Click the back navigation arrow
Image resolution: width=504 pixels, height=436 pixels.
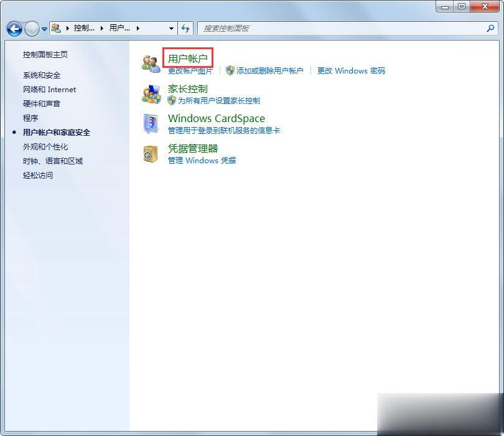pos(14,29)
